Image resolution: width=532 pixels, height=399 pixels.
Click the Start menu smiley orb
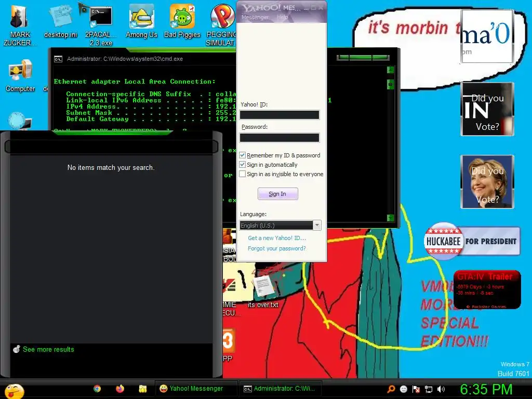click(x=14, y=391)
